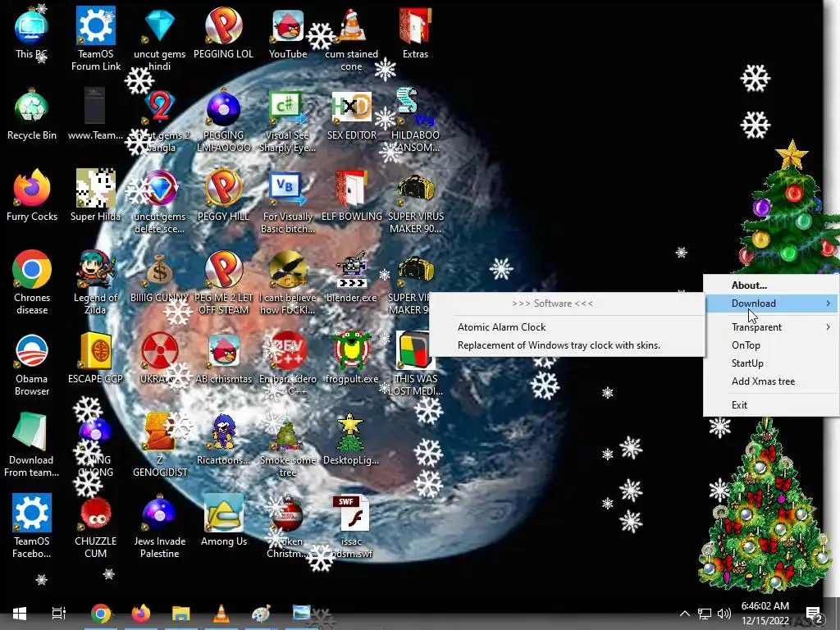Open VLC media player from taskbar

(221, 613)
